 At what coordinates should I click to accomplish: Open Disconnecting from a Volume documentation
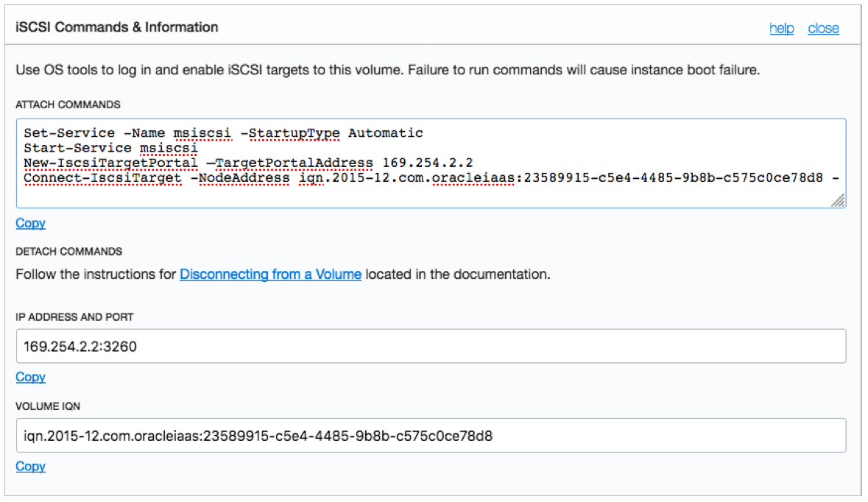click(270, 275)
